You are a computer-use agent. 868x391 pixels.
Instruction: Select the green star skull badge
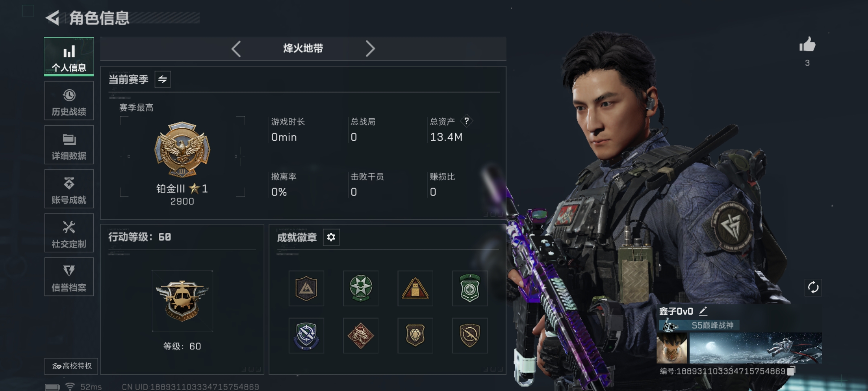361,288
